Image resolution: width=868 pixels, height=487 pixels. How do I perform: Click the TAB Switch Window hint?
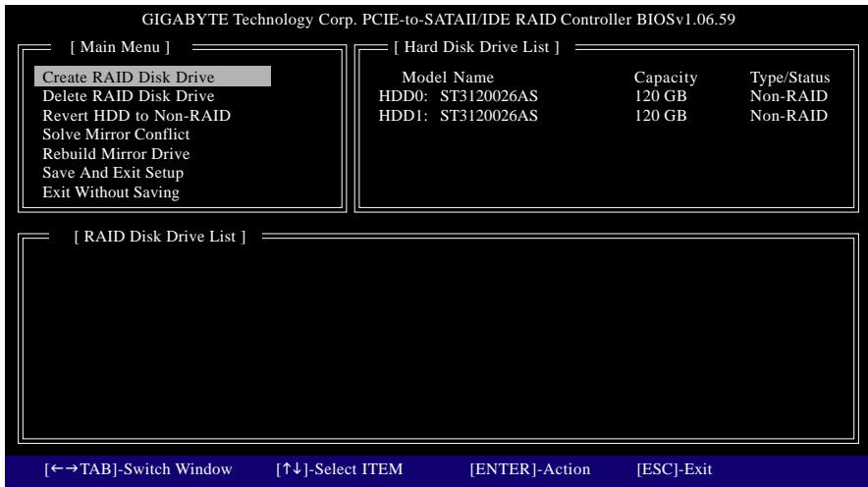138,468
